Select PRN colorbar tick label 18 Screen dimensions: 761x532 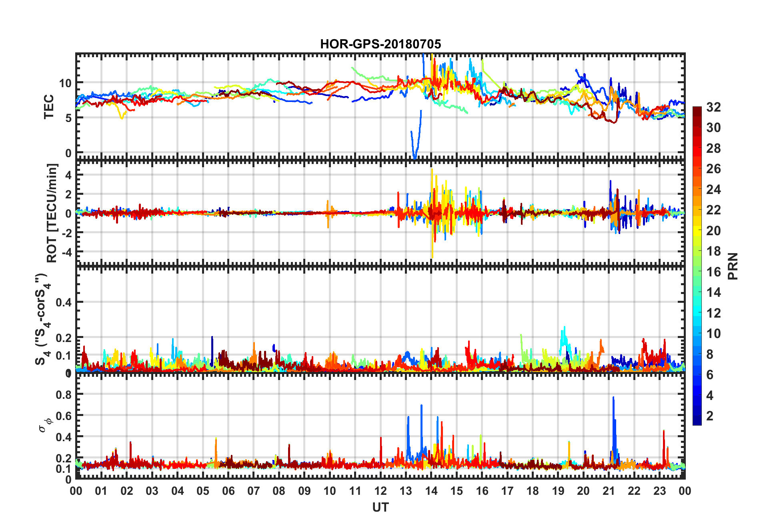[713, 251]
